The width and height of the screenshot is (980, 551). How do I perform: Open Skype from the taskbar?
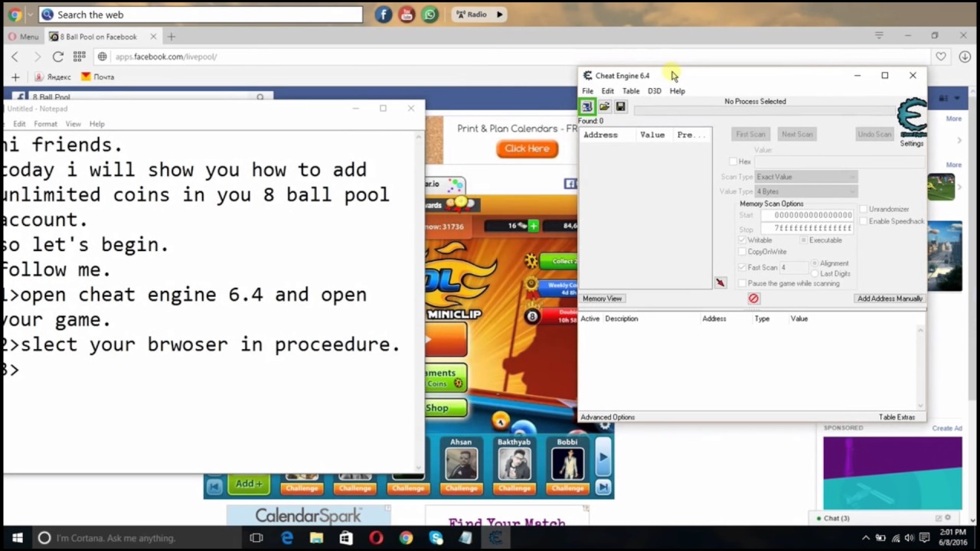pyautogui.click(x=436, y=538)
